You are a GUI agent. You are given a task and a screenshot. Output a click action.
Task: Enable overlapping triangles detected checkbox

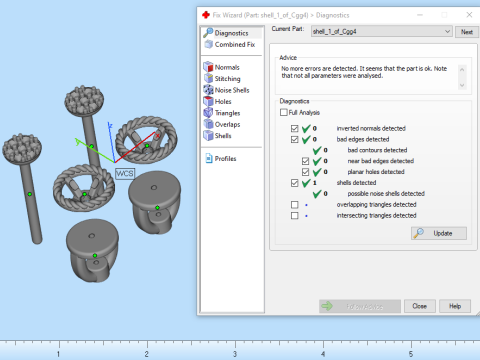click(295, 204)
